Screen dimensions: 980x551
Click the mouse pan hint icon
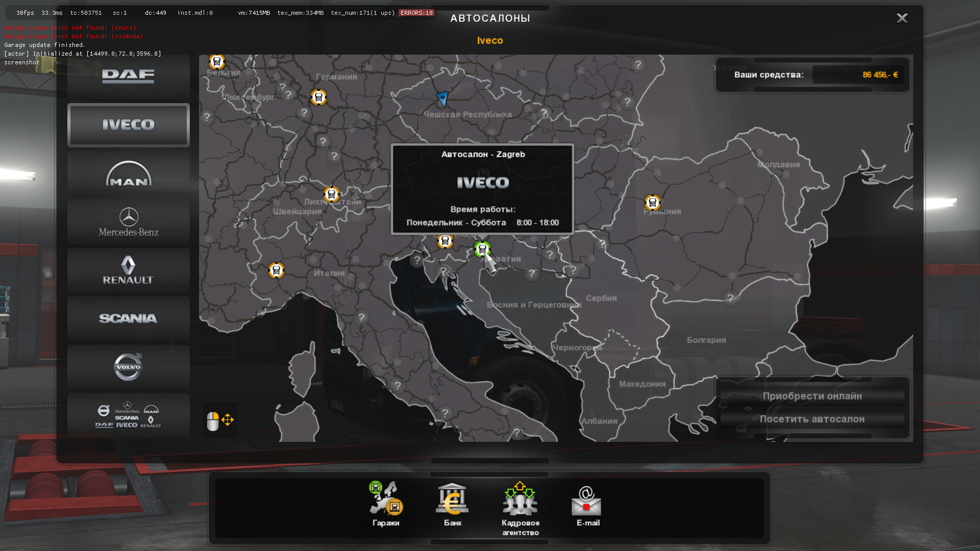[x=220, y=421]
